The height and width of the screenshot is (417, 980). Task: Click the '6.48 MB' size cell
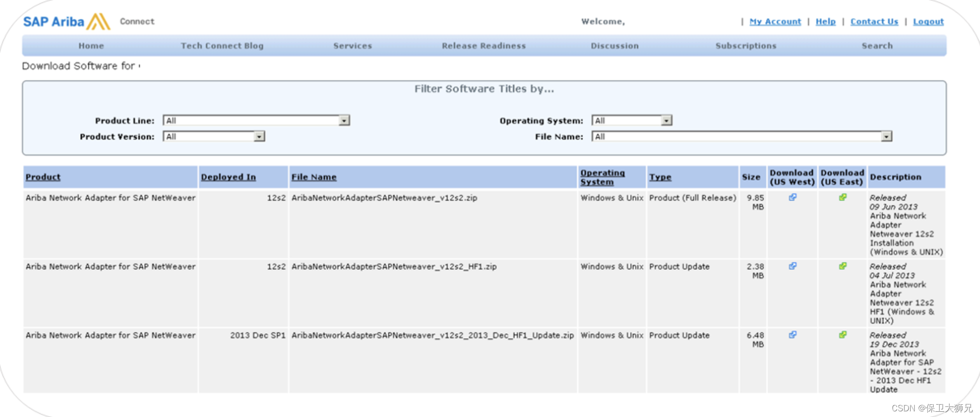(755, 340)
